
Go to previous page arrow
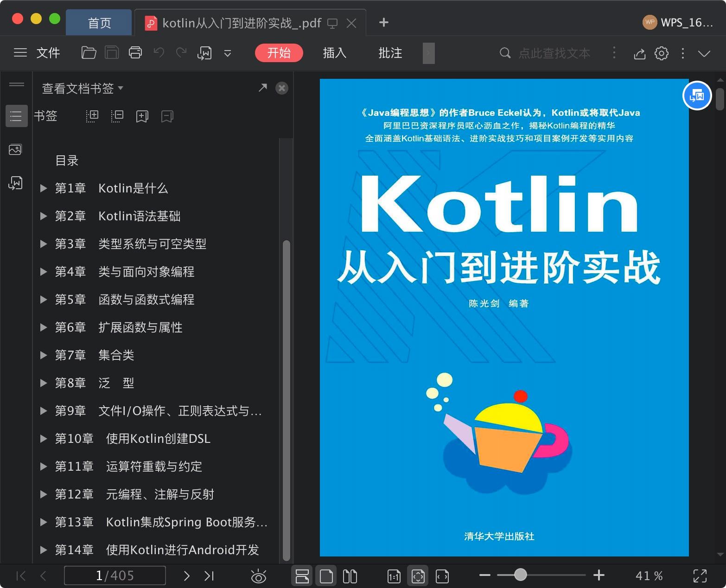tap(44, 576)
